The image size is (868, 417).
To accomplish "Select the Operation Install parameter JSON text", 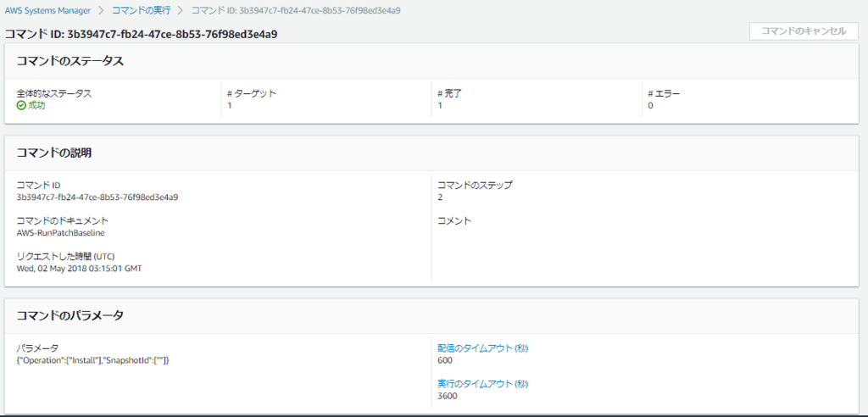I will click(x=93, y=360).
